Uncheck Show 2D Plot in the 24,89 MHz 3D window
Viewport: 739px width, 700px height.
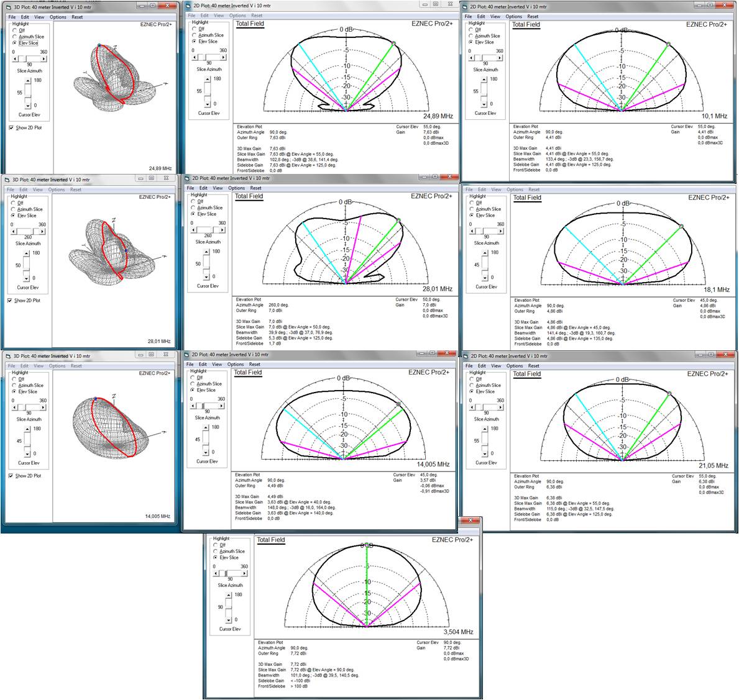12,128
